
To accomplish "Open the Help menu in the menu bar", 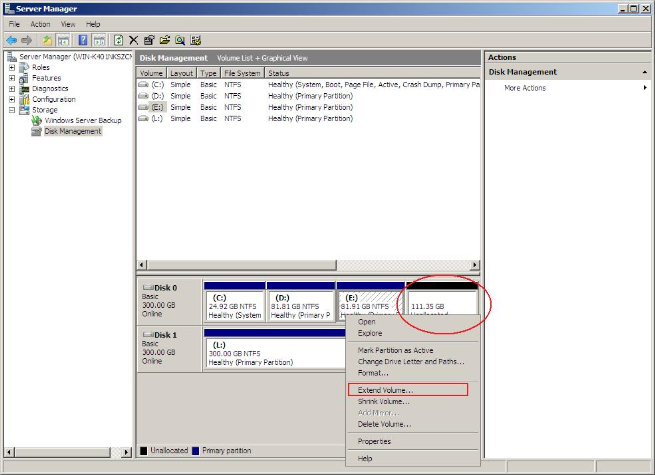I will pos(93,24).
